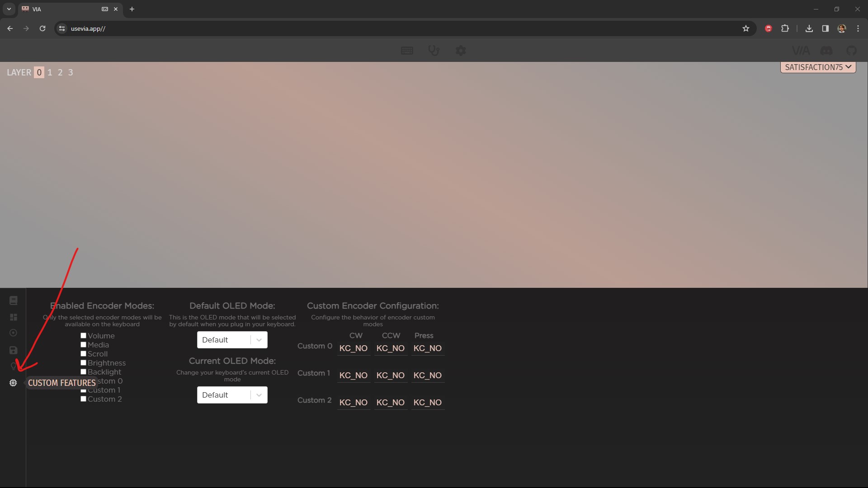Viewport: 868px width, 488px height.
Task: Open the tab search dropdown arrow
Action: [x=9, y=9]
